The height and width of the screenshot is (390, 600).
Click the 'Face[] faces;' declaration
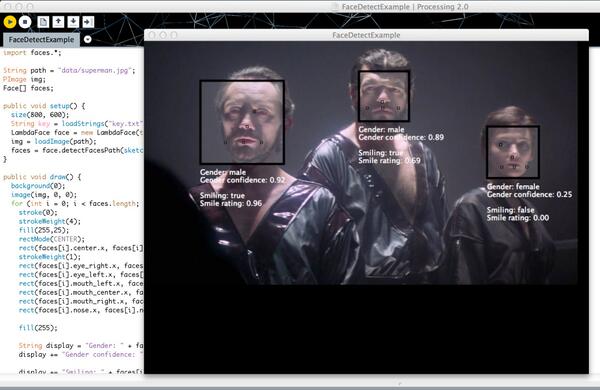tap(28, 88)
